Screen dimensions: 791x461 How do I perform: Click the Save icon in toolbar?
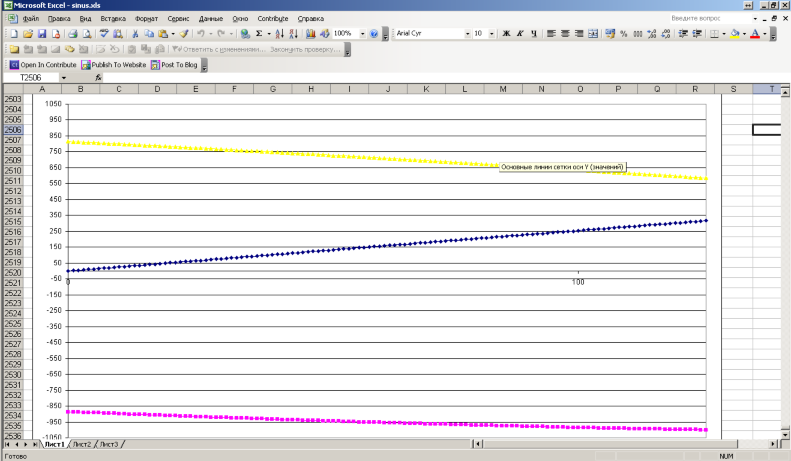pyautogui.click(x=42, y=34)
